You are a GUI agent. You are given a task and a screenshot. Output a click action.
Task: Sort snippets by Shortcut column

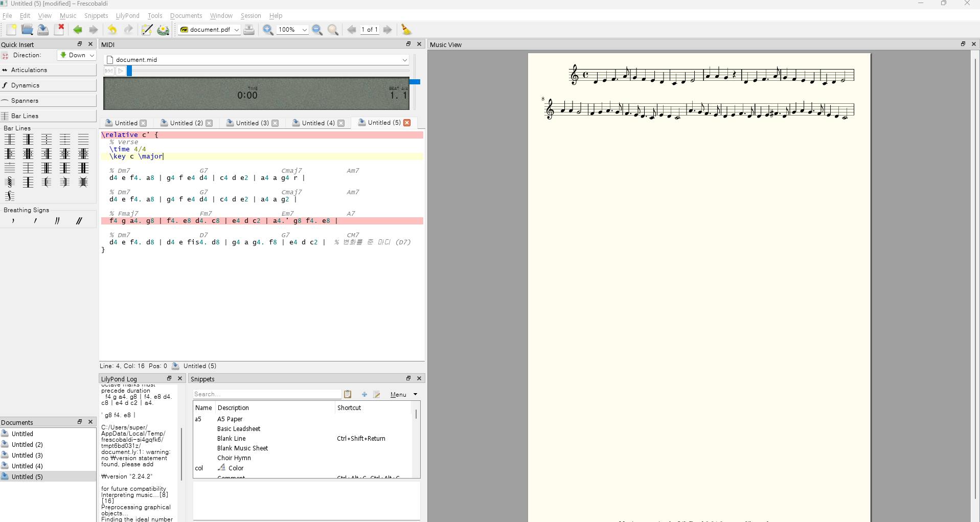pyautogui.click(x=373, y=407)
